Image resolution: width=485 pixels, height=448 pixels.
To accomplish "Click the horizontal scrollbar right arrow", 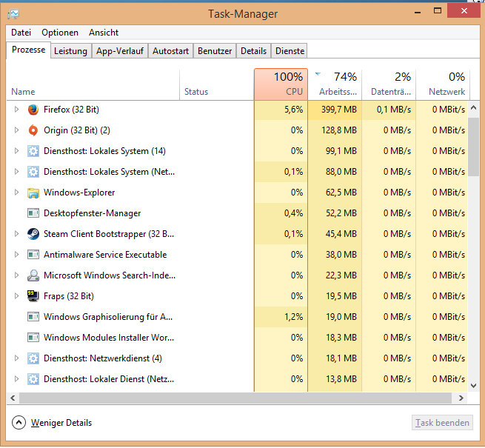I will click(461, 398).
